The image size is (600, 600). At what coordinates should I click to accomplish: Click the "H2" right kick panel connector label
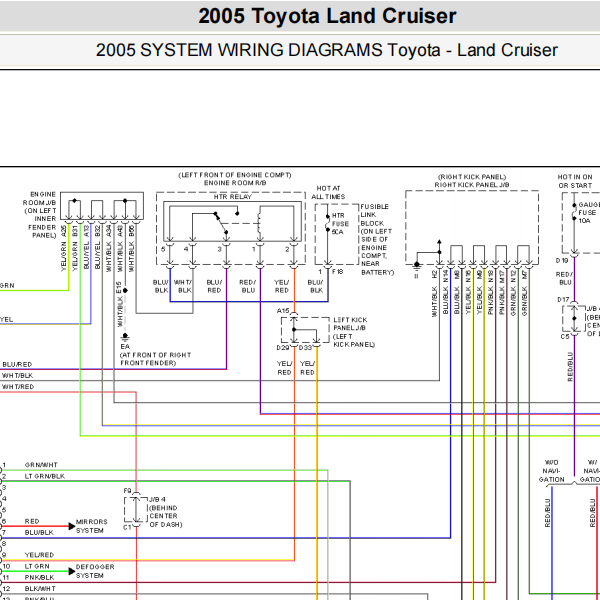434,274
